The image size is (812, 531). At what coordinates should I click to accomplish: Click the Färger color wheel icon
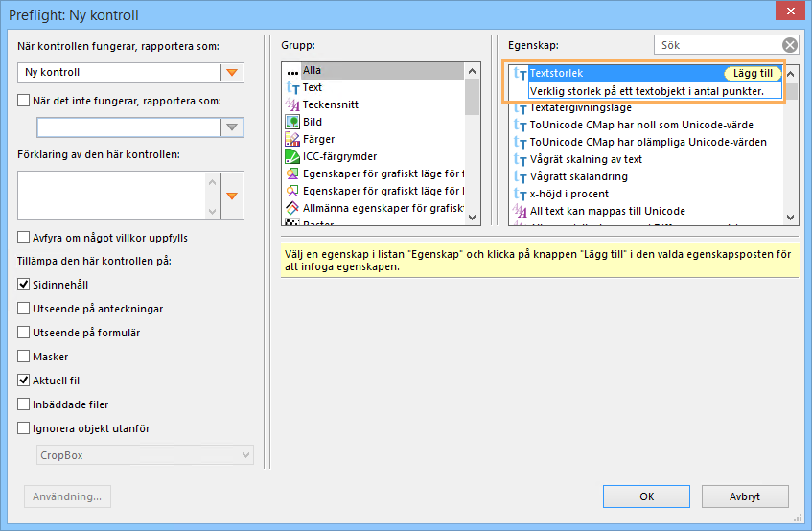click(x=293, y=139)
